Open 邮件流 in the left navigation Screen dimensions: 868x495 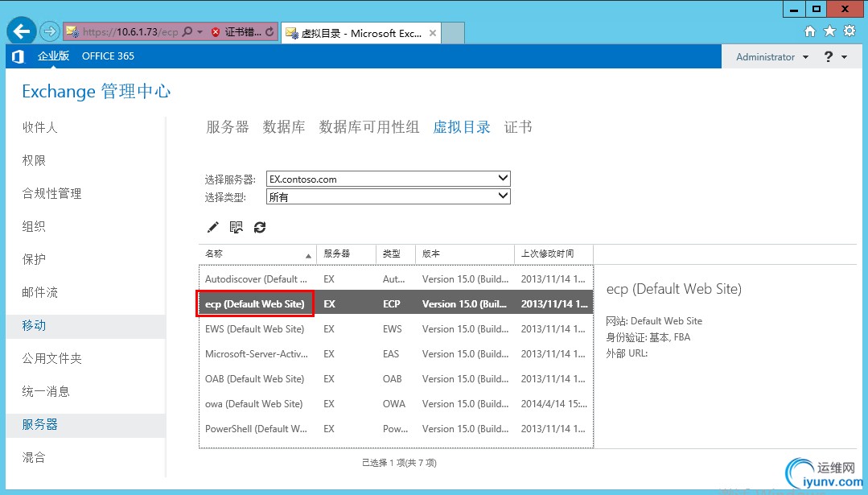click(x=40, y=292)
